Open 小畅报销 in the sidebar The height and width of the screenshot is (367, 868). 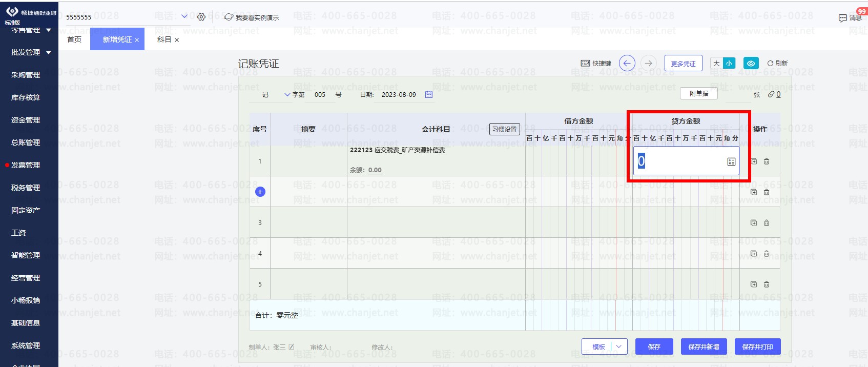click(26, 300)
